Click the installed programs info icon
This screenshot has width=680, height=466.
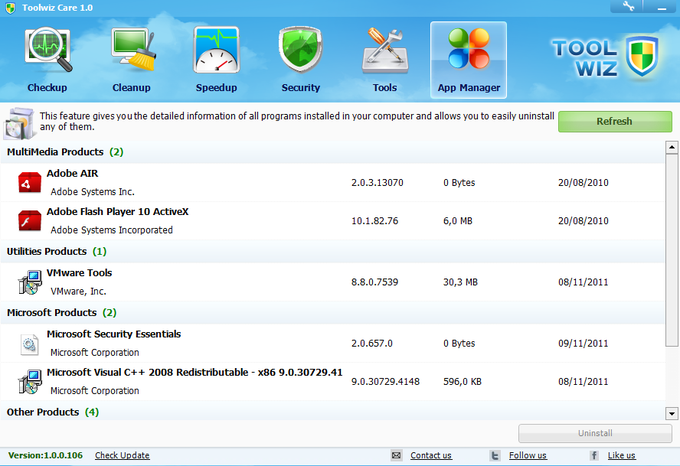point(19,123)
